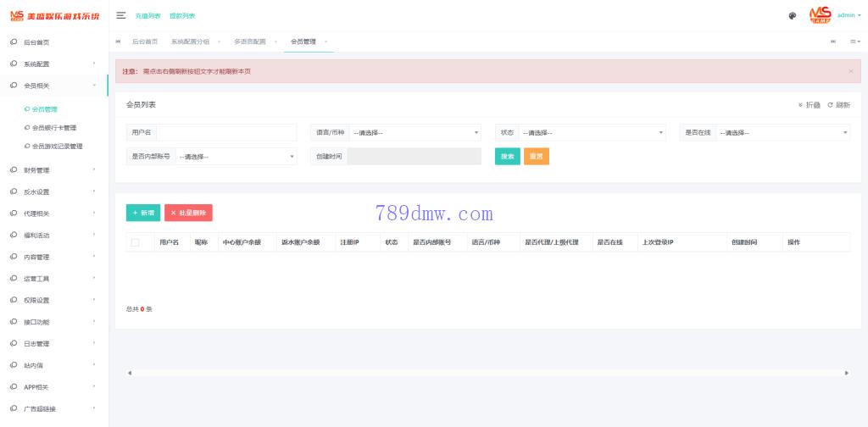This screenshot has height=427, width=868.
Task: Tick the select-all checkbox in table header
Action: click(x=135, y=242)
